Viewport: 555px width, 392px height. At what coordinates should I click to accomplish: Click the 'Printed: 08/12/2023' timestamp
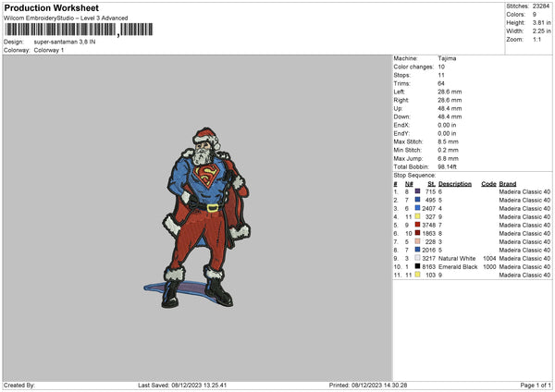tap(368, 386)
